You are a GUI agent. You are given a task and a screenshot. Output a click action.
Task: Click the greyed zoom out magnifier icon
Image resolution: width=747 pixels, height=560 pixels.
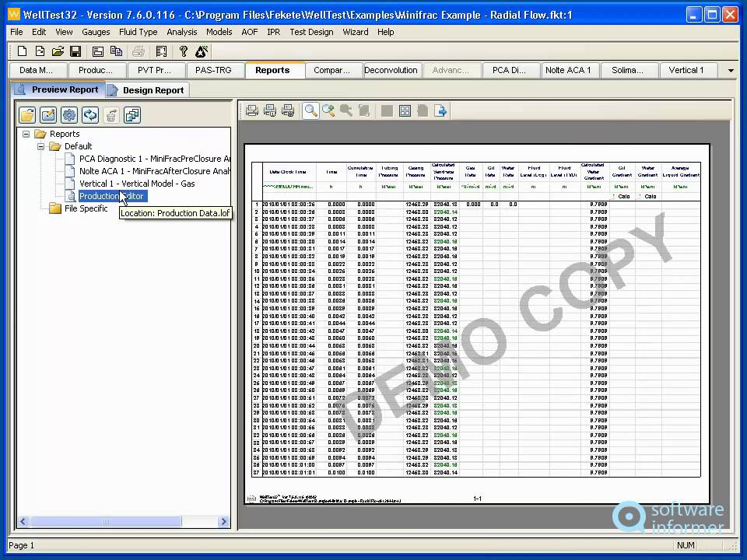pyautogui.click(x=346, y=111)
